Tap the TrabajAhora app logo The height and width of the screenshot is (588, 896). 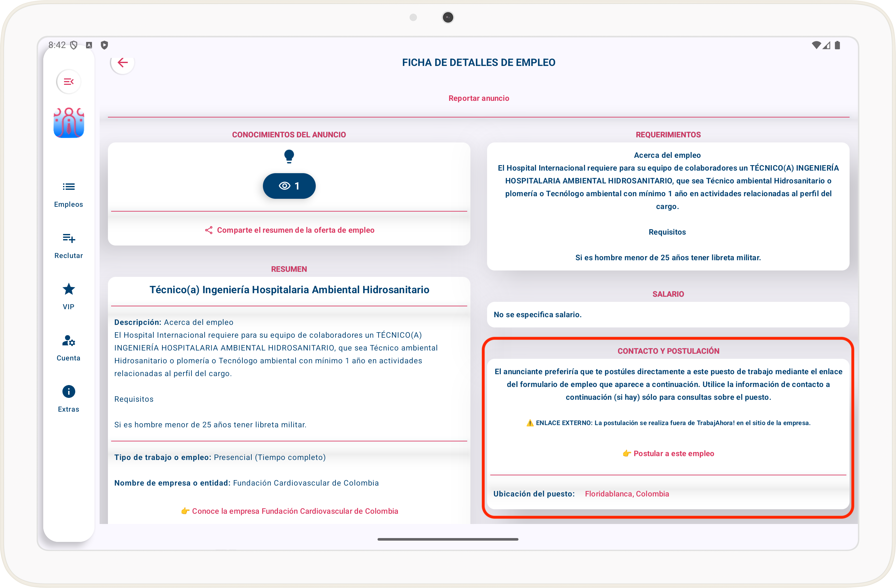[x=69, y=123]
